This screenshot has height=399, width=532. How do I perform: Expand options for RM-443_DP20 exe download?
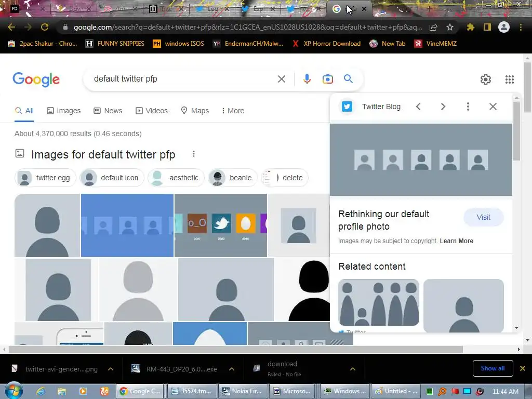(x=232, y=369)
